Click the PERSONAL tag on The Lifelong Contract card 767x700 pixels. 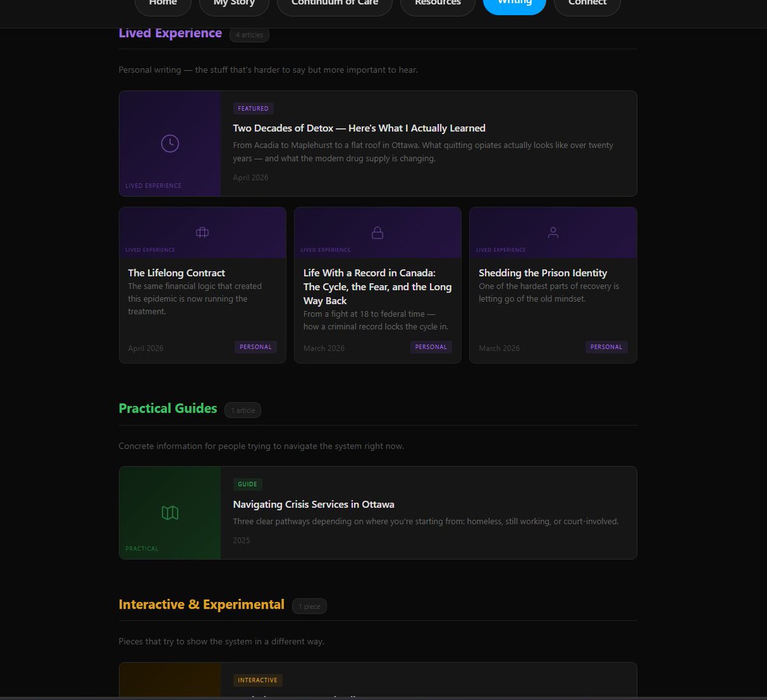click(256, 347)
